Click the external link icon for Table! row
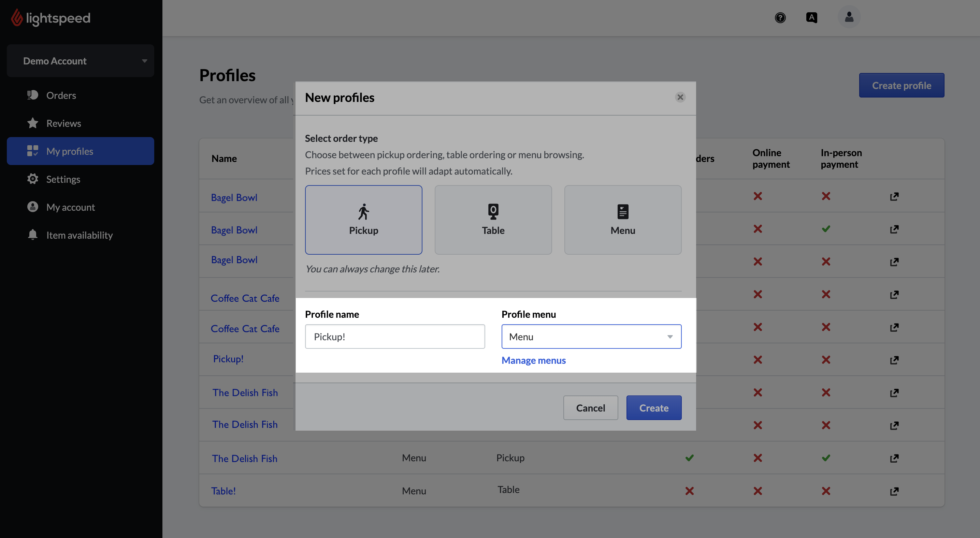Screen dimensions: 980x538 (x=894, y=491)
